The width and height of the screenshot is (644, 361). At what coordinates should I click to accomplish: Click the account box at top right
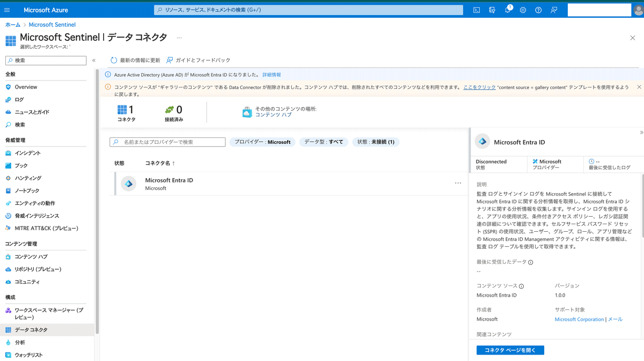click(x=599, y=10)
